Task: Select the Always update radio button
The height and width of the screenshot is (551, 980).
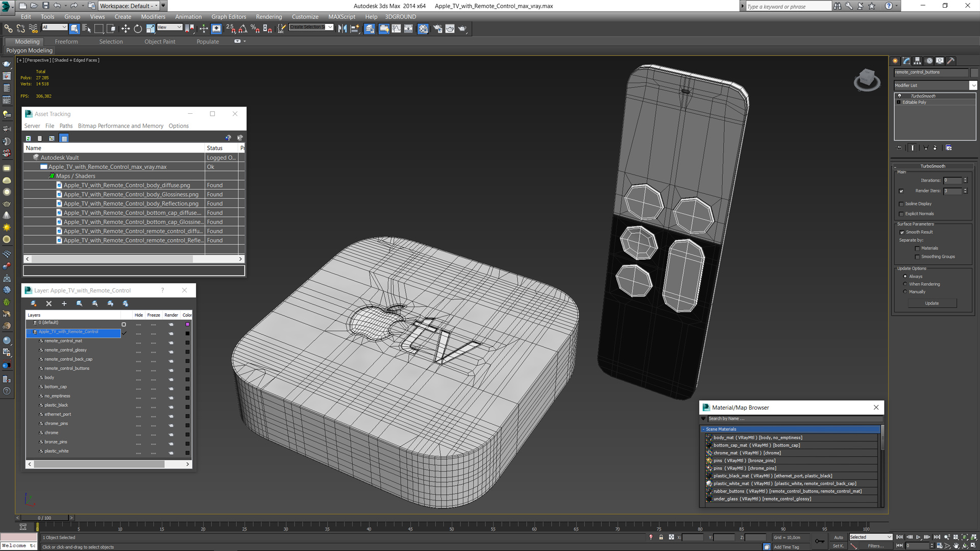Action: (x=905, y=277)
